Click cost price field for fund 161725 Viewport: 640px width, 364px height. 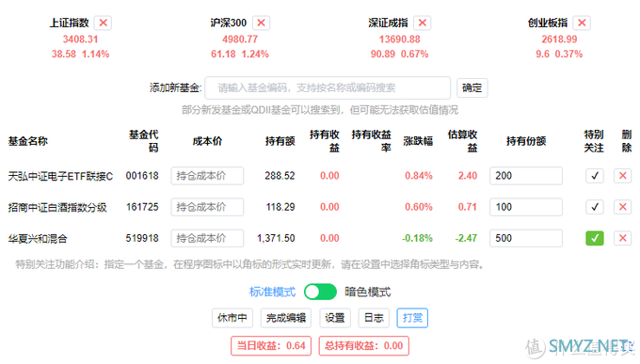pos(207,207)
